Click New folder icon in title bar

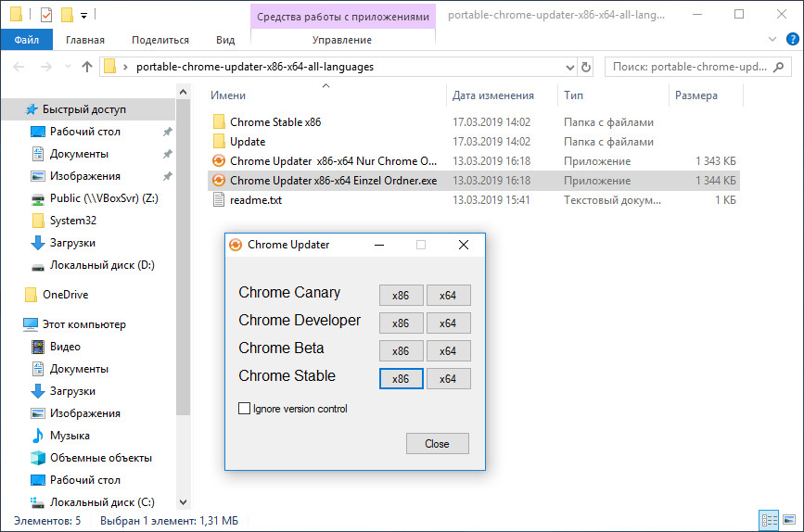click(67, 15)
